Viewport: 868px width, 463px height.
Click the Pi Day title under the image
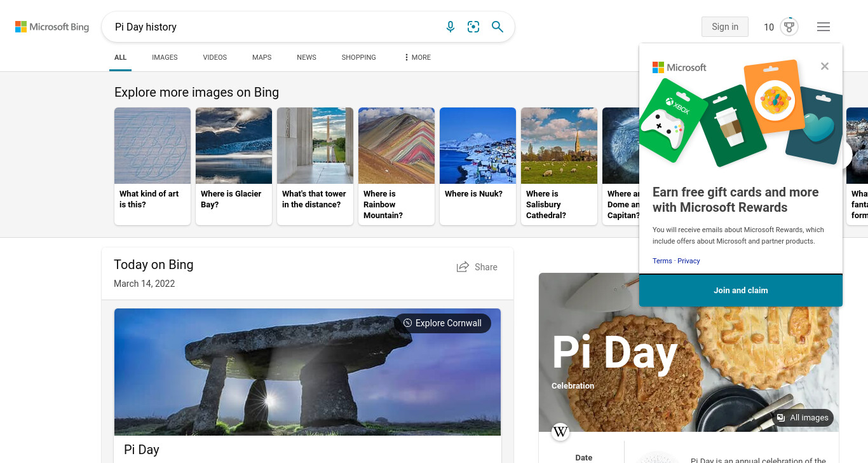coord(142,450)
